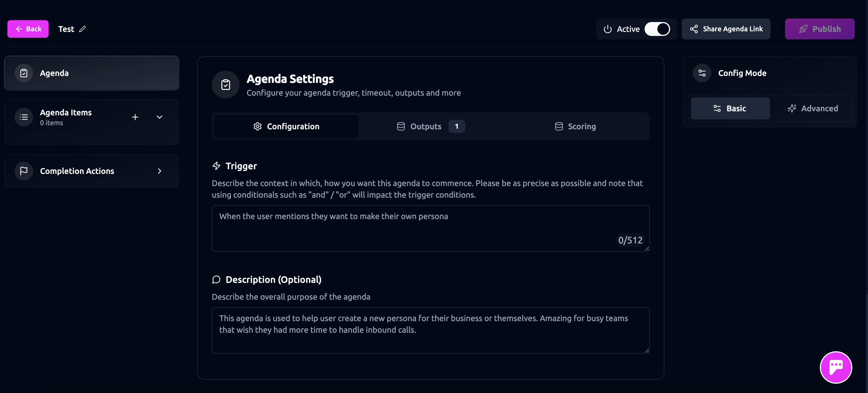Switch to Advanced config mode
This screenshot has width=868, height=393.
tap(813, 108)
